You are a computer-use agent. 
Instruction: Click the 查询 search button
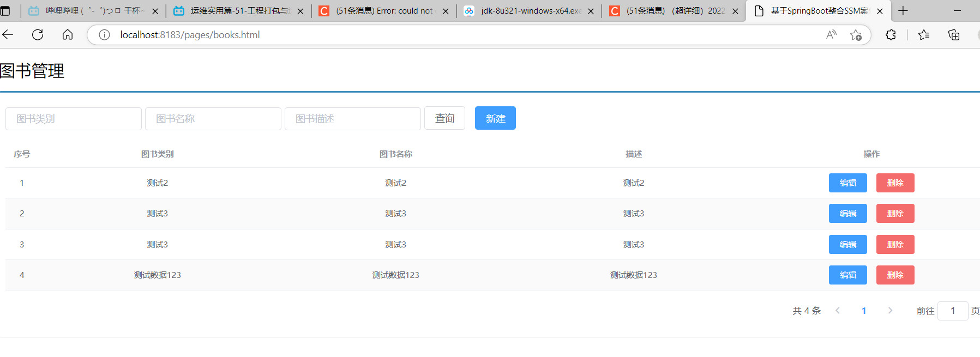(444, 118)
